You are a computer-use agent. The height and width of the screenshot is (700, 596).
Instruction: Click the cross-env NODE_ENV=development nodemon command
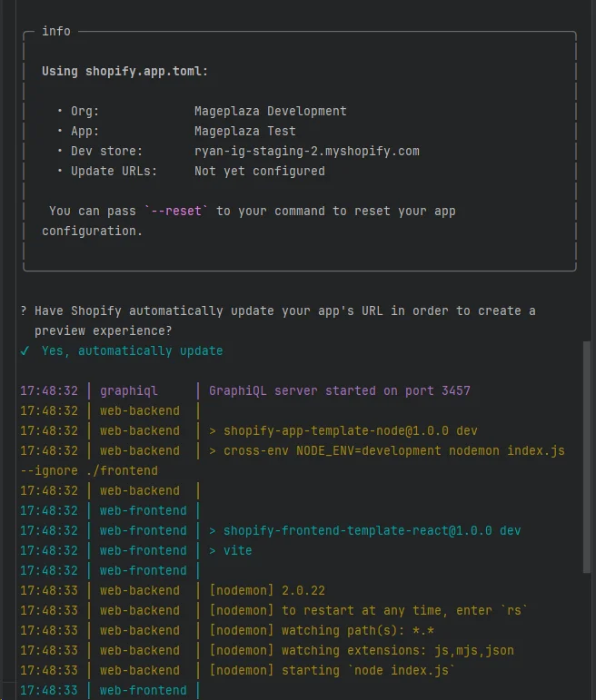click(386, 450)
